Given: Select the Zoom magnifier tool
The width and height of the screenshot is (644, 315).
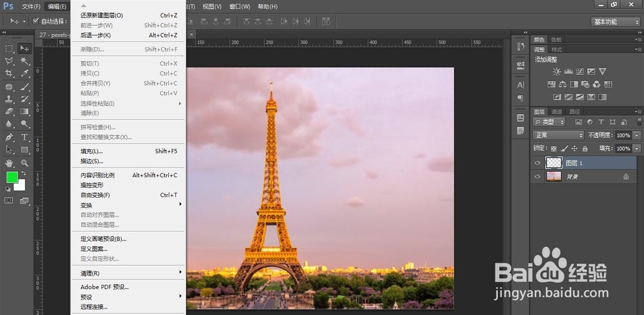Looking at the screenshot, I should tap(24, 163).
